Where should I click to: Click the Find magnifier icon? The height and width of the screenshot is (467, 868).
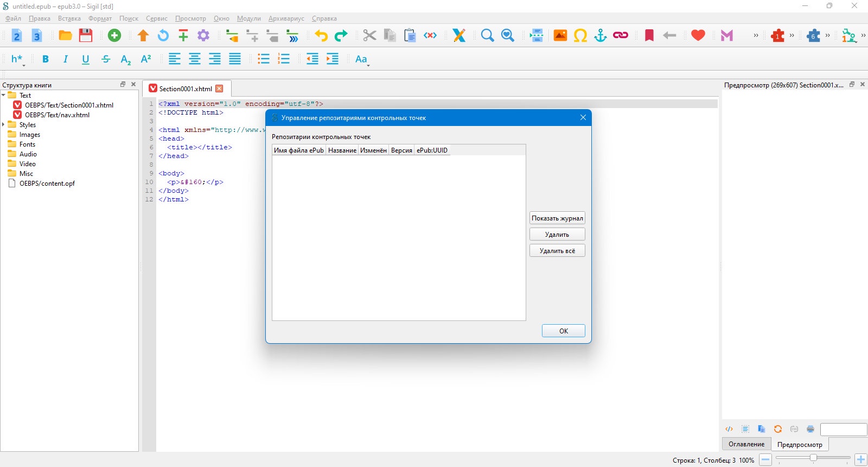488,36
